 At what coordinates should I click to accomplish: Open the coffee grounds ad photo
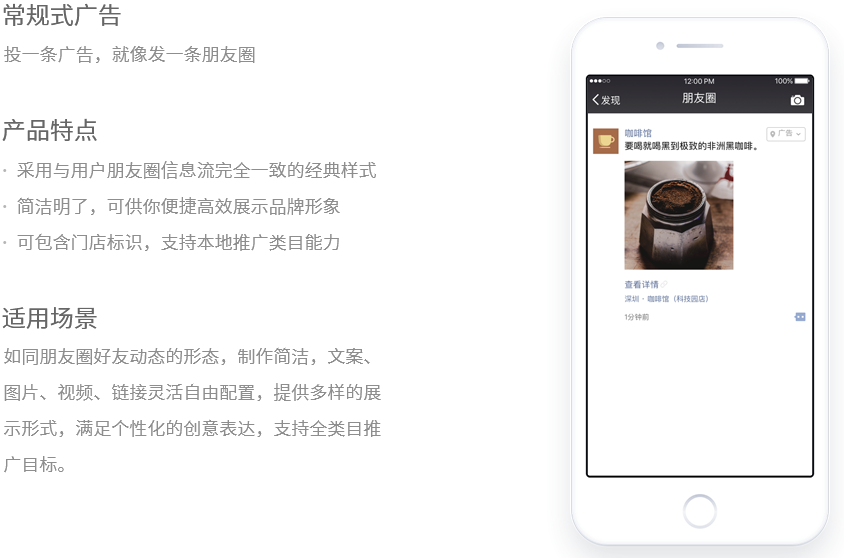[679, 215]
